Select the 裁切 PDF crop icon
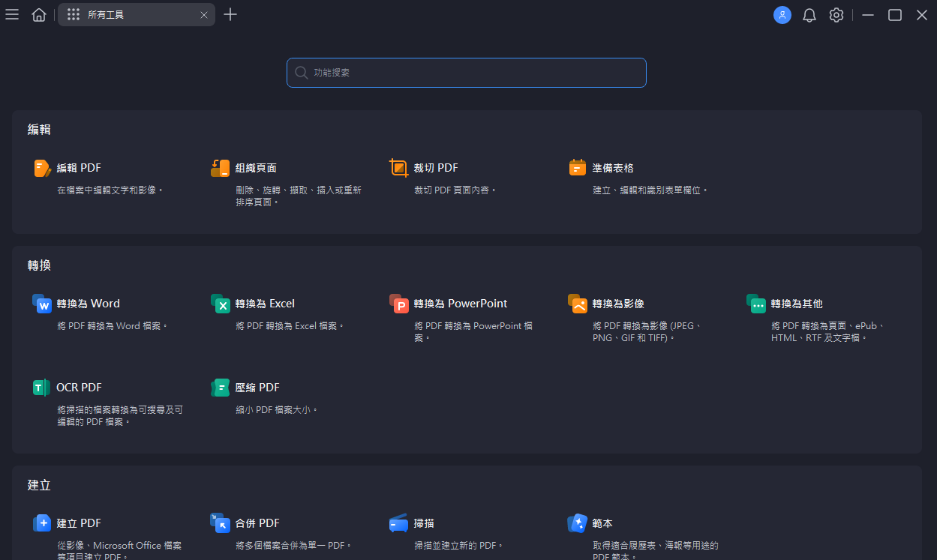Viewport: 937px width, 560px height. click(x=399, y=168)
